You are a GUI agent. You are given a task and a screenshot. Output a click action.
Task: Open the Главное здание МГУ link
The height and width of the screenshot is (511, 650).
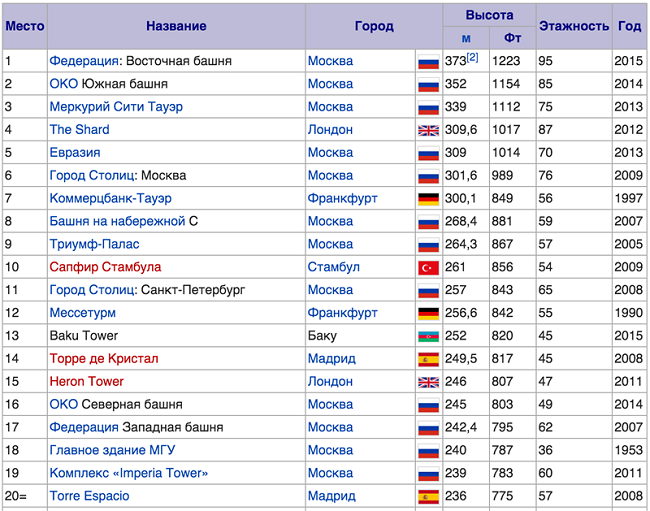click(112, 450)
